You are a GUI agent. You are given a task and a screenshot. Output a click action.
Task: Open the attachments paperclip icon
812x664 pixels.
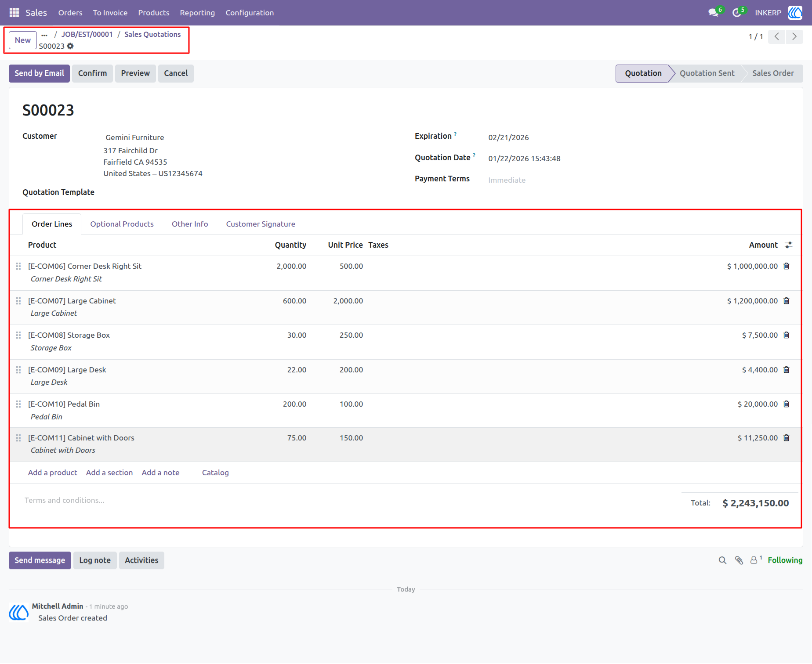[x=739, y=560]
